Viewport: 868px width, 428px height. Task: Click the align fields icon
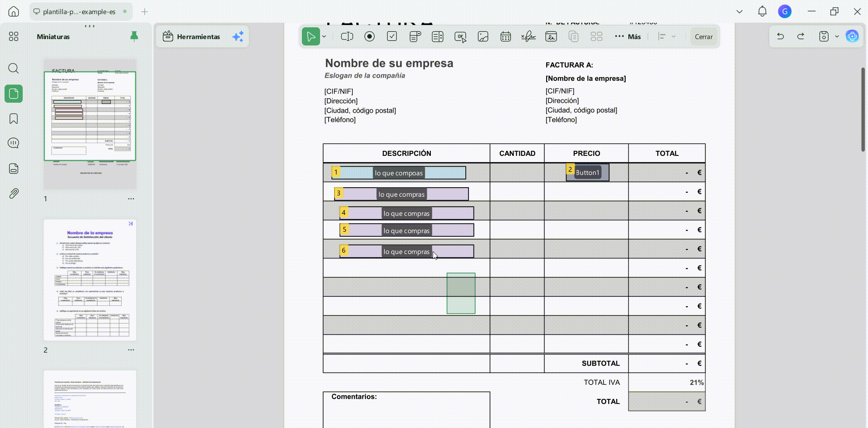(x=662, y=36)
